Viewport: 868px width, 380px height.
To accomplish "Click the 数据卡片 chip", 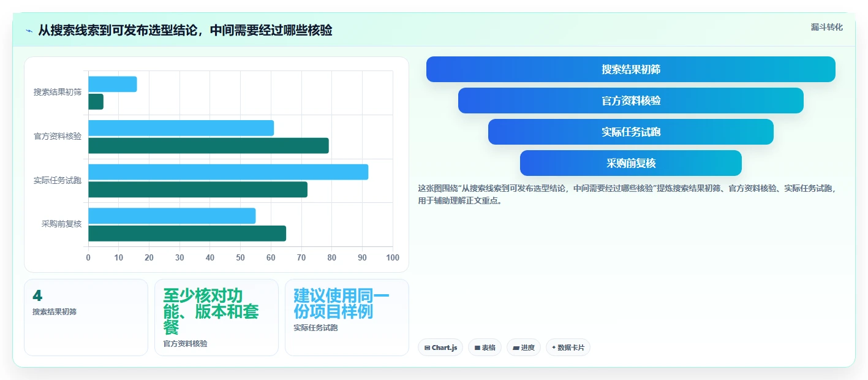I will (x=568, y=348).
